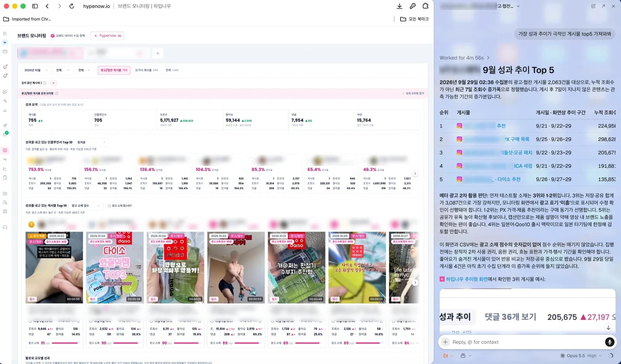Click the megaphone icon in left sidebar
Viewport: 621px width, 364px height.
click(x=5, y=67)
